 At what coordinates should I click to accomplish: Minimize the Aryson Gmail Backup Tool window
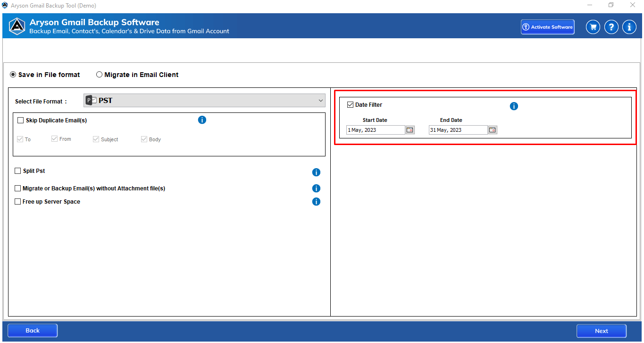coord(590,5)
